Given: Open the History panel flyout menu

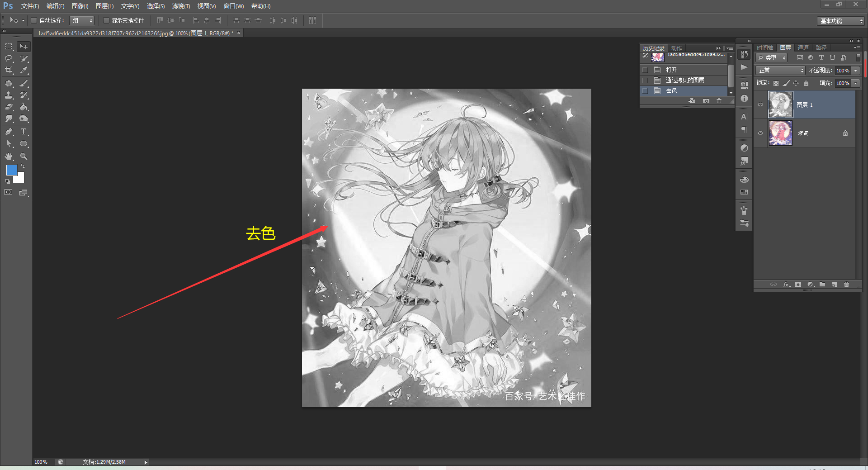Looking at the screenshot, I should tap(729, 48).
